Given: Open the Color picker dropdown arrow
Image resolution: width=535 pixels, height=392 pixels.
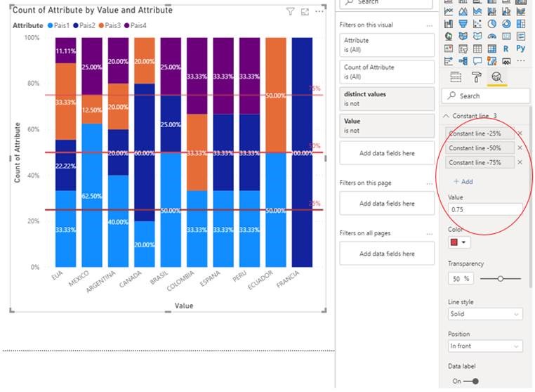Looking at the screenshot, I should click(x=463, y=242).
